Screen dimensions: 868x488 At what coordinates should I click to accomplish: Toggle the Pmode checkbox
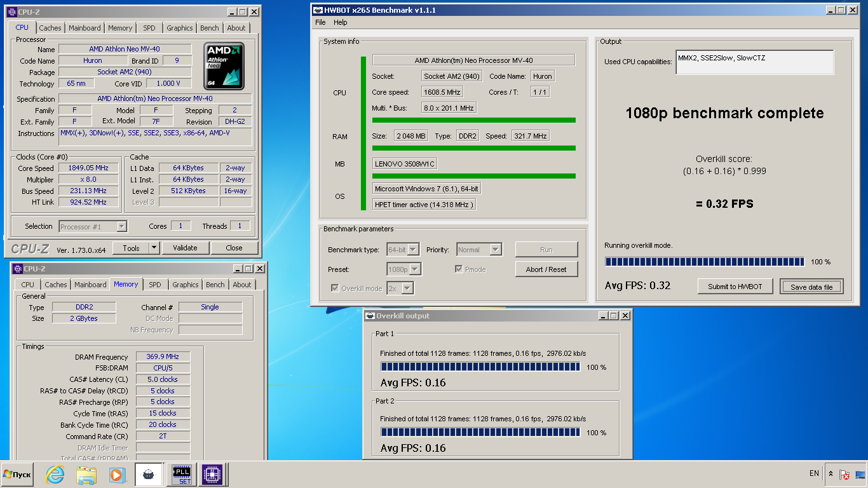pos(459,269)
